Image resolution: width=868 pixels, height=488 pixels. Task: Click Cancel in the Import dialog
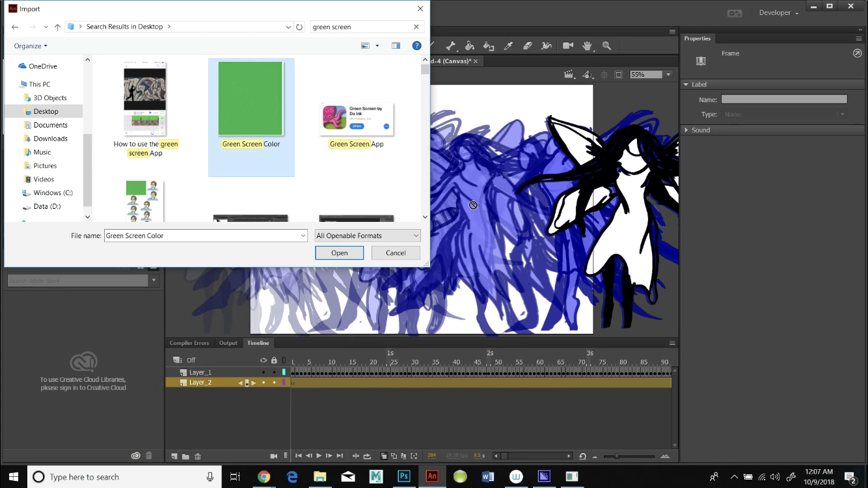click(395, 252)
